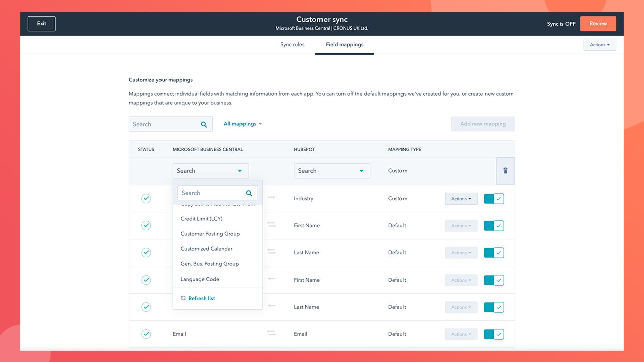Image resolution: width=644 pixels, height=362 pixels.
Task: Click the HUBSPOT column header
Action: coord(304,149)
